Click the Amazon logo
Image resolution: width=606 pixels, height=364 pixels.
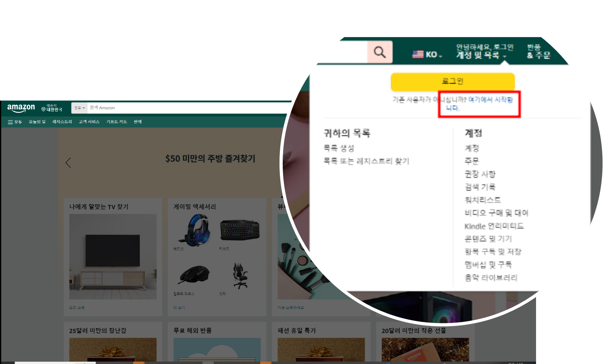tap(21, 107)
